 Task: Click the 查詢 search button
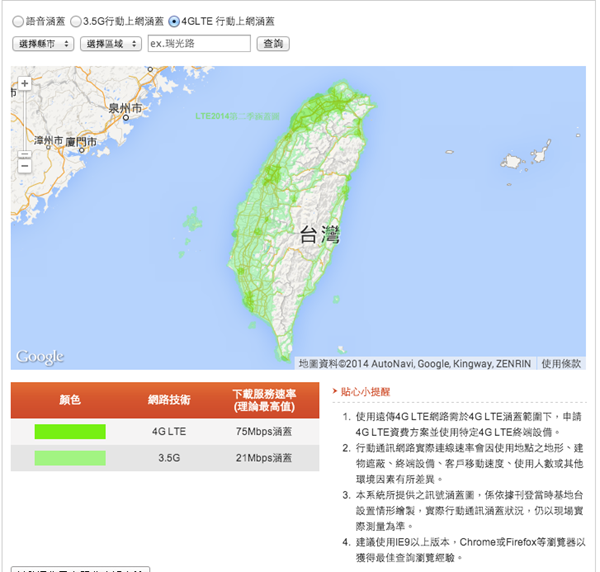click(x=273, y=44)
